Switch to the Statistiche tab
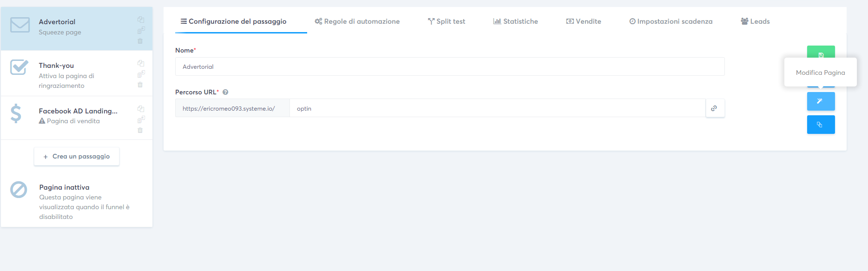868x271 pixels. 515,21
